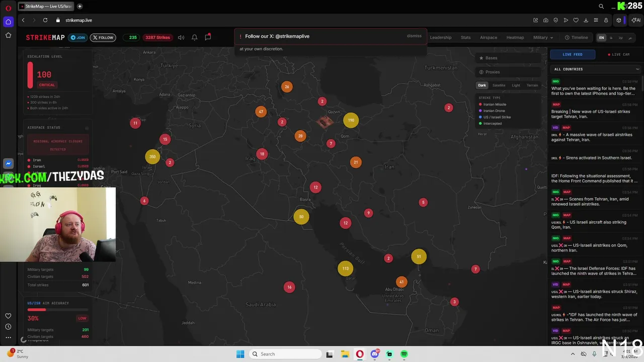Click the 3287 Strikes counter badge
The image size is (644, 362).
(x=158, y=37)
